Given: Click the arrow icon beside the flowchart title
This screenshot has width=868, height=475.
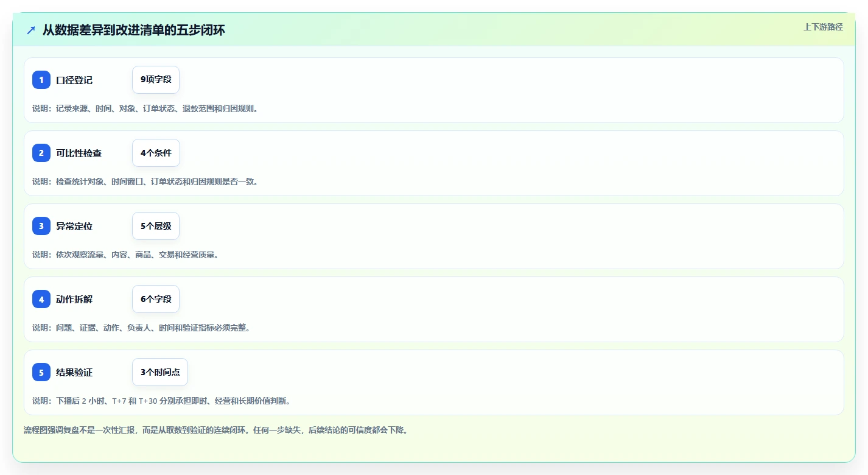Looking at the screenshot, I should coord(31,30).
